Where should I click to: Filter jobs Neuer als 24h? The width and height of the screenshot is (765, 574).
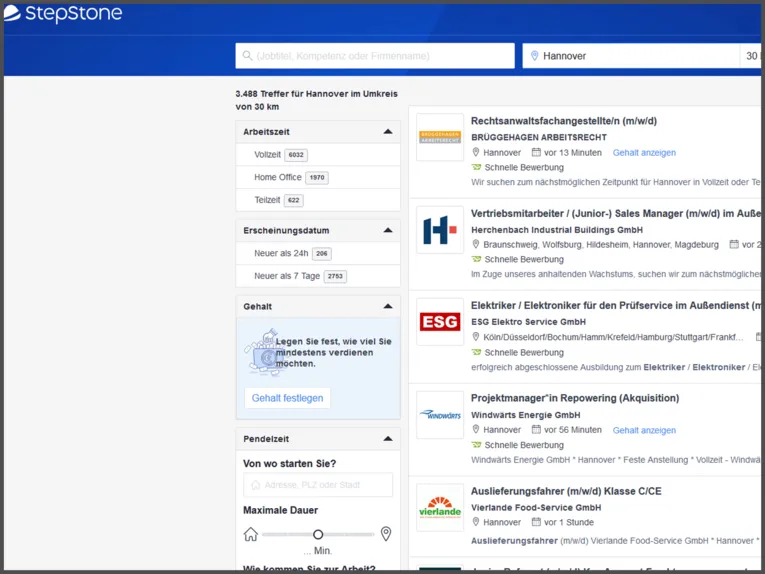click(x=318, y=253)
